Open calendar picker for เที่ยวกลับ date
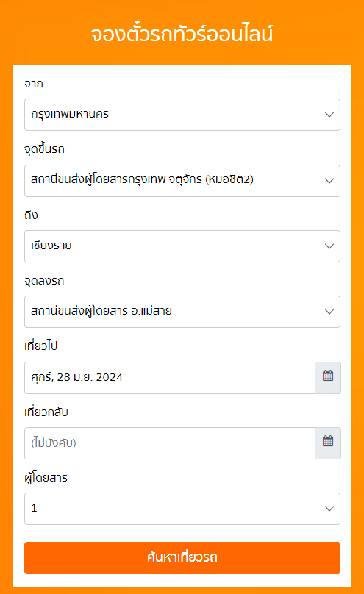This screenshot has height=594, width=364. (328, 443)
